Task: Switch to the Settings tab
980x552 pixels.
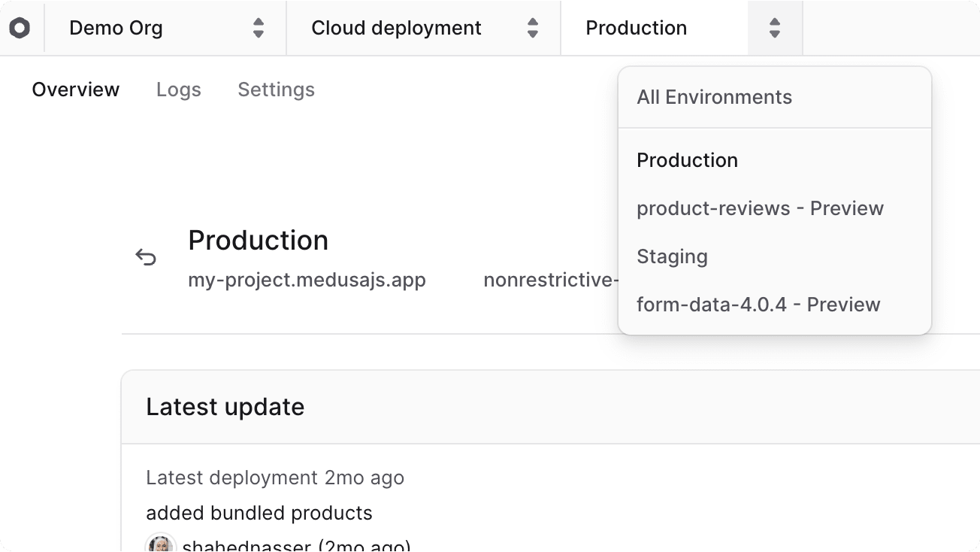Action: tap(276, 89)
